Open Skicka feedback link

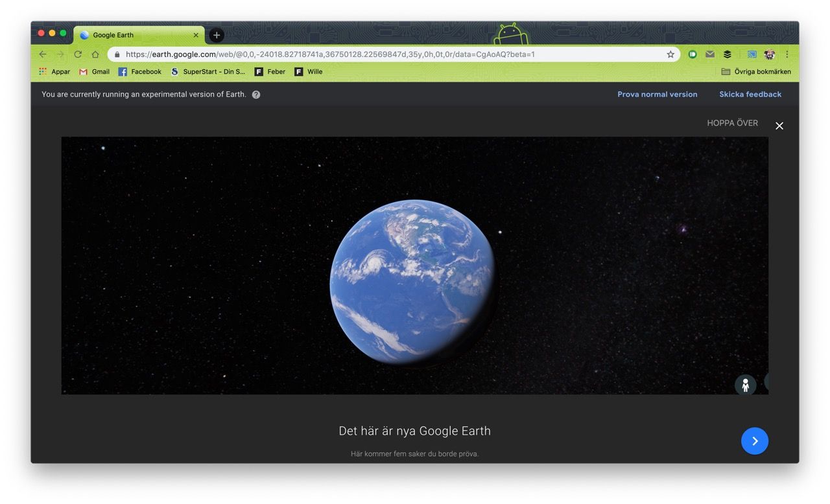click(x=750, y=95)
